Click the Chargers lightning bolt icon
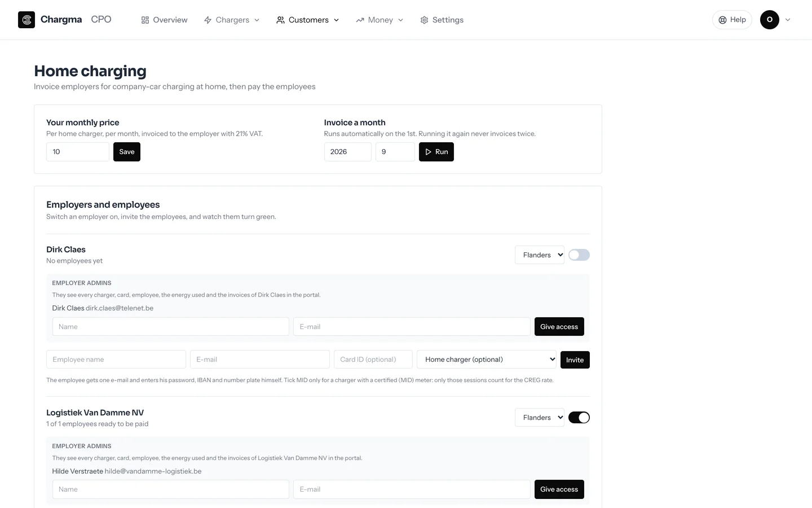 point(208,20)
